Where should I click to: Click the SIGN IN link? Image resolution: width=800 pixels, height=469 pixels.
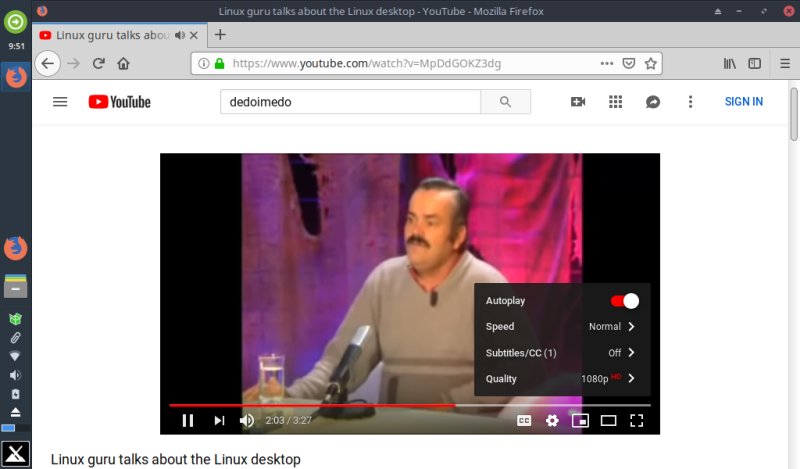pos(743,102)
